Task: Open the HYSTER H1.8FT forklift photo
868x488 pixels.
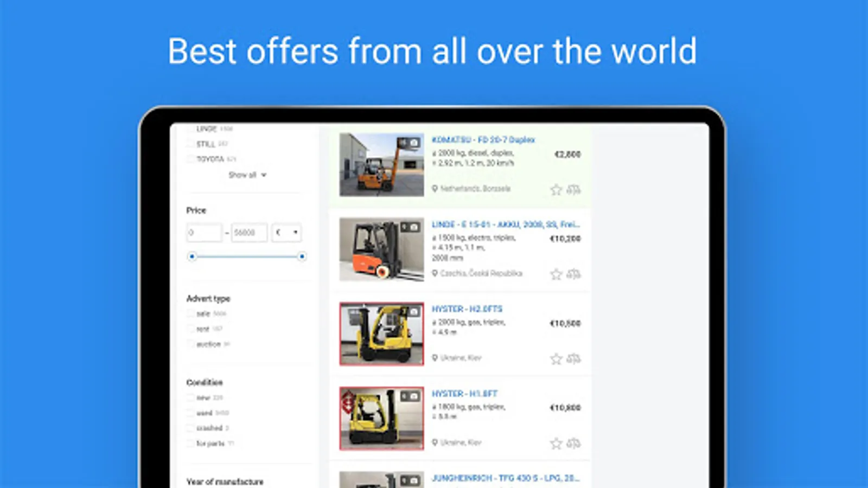Action: pos(381,418)
